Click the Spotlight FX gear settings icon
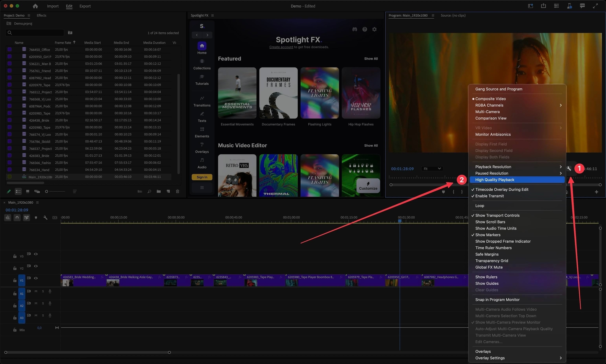The height and width of the screenshot is (364, 606). click(374, 29)
